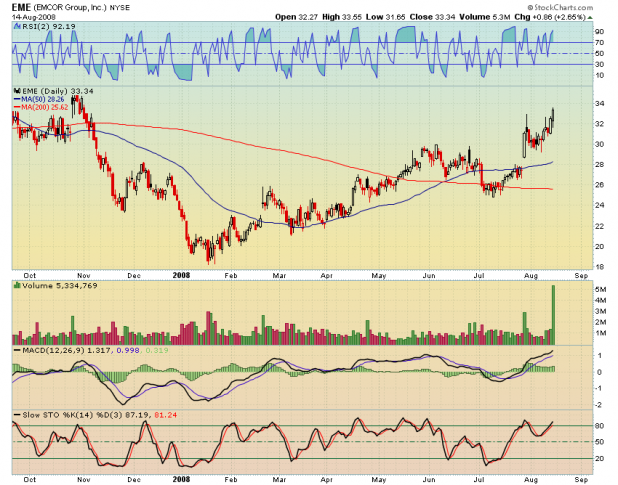Click the 90 level on the RSI axis
The height and width of the screenshot is (485, 618).
(599, 32)
